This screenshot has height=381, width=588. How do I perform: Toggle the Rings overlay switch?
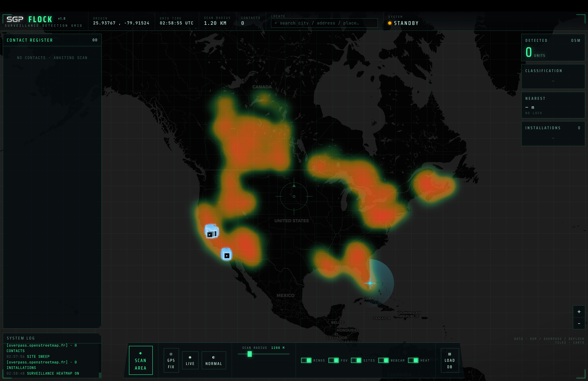306,360
